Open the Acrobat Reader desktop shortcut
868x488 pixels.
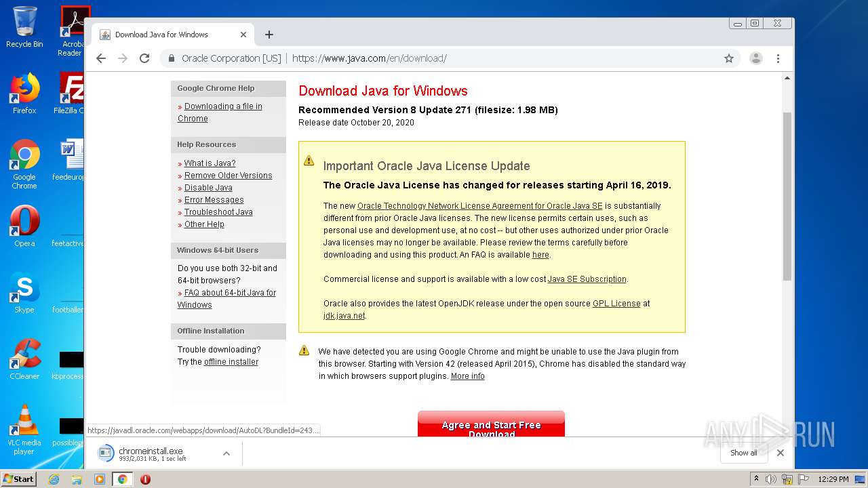pos(73,31)
